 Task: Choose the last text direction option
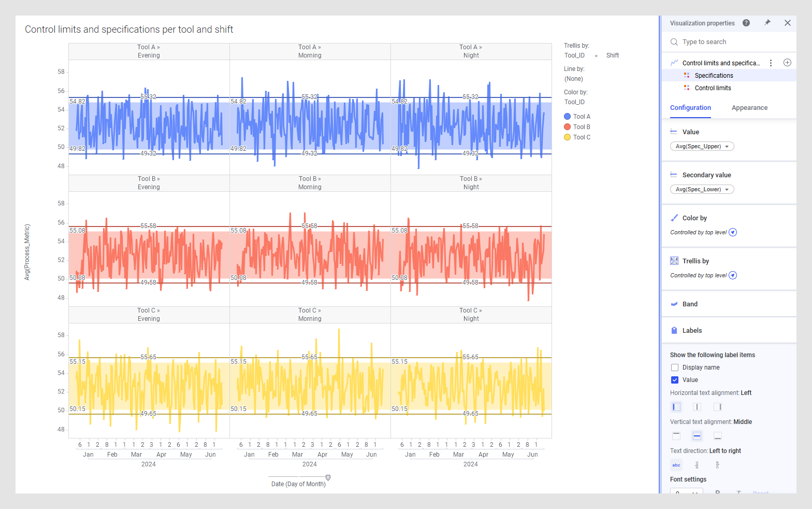point(718,465)
